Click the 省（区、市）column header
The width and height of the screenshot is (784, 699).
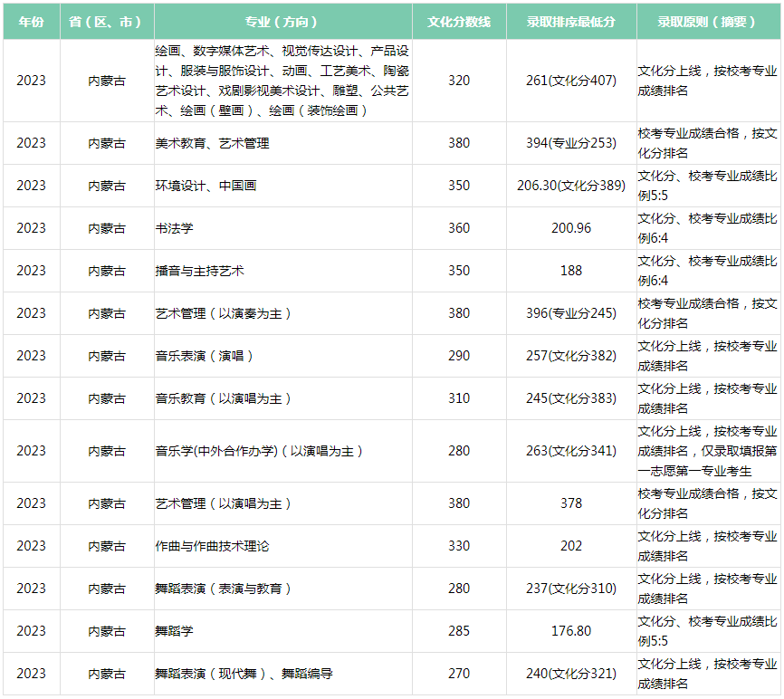107,22
